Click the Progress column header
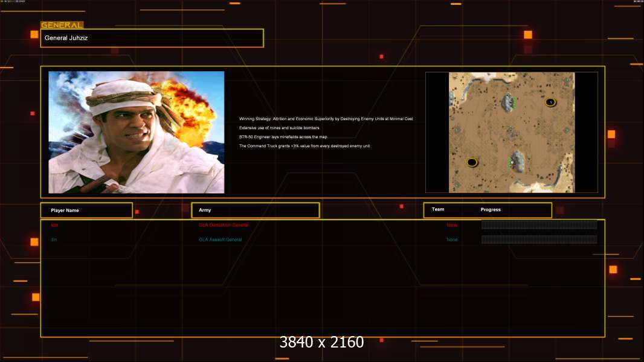The width and height of the screenshot is (644, 362). (491, 210)
